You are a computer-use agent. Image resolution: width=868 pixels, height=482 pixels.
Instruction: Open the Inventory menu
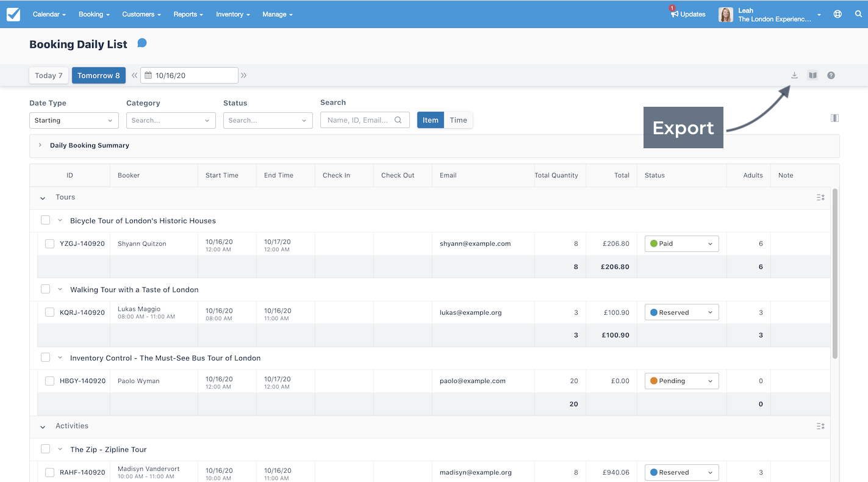coord(233,14)
